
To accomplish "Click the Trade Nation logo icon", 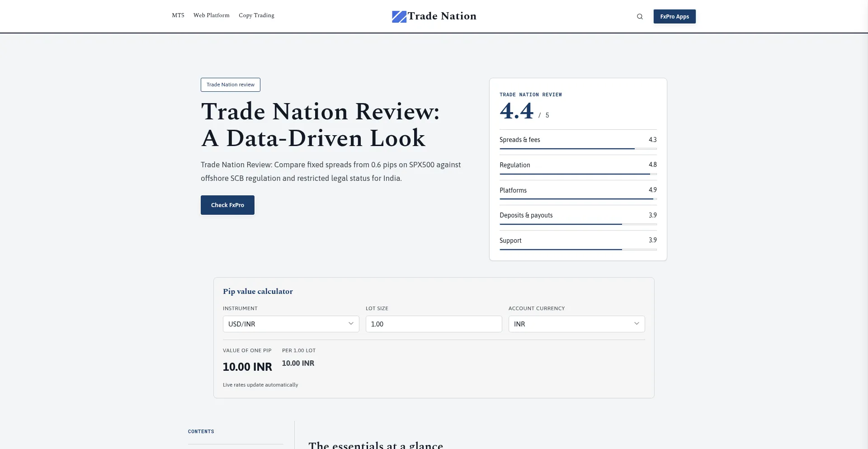I will point(399,17).
